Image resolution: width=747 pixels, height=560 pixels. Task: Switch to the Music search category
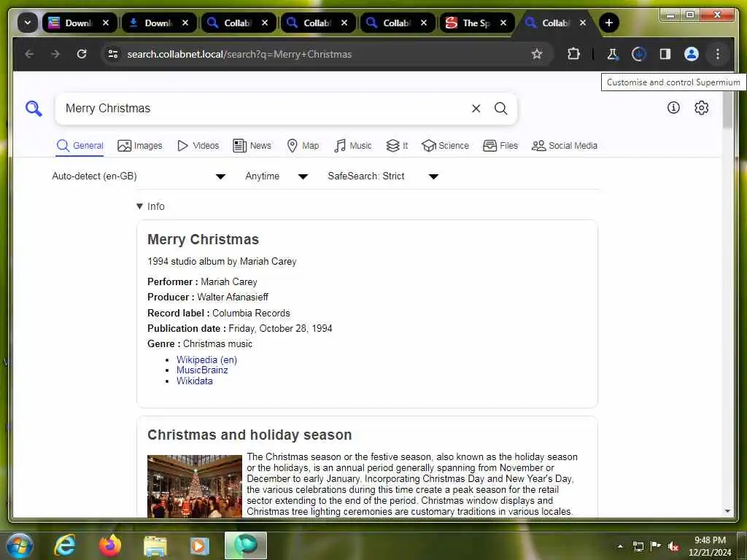click(353, 146)
